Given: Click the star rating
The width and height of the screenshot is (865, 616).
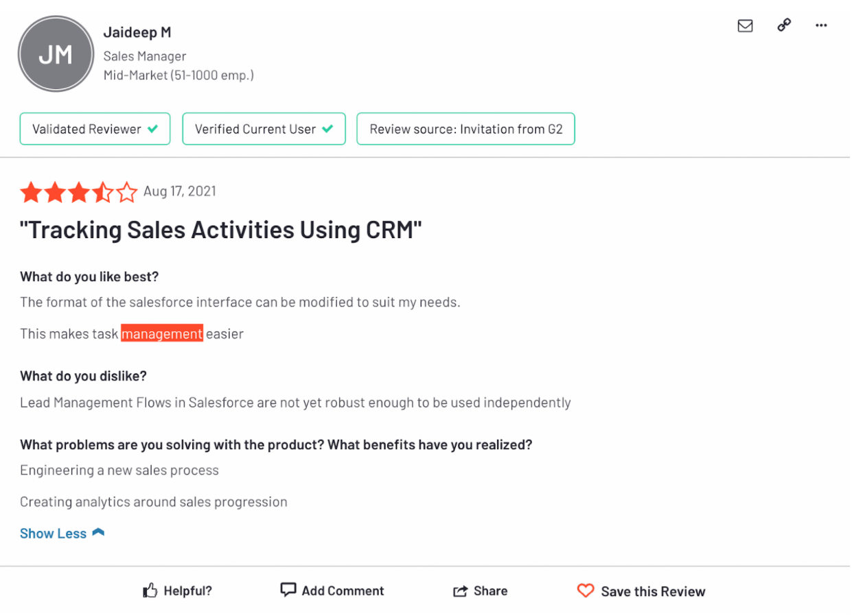Looking at the screenshot, I should click(79, 192).
